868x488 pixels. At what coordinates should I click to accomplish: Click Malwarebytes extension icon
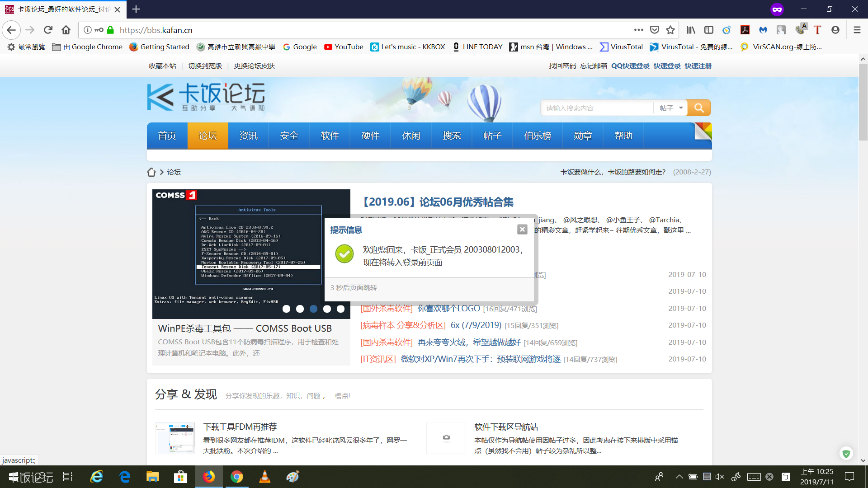coord(763,30)
